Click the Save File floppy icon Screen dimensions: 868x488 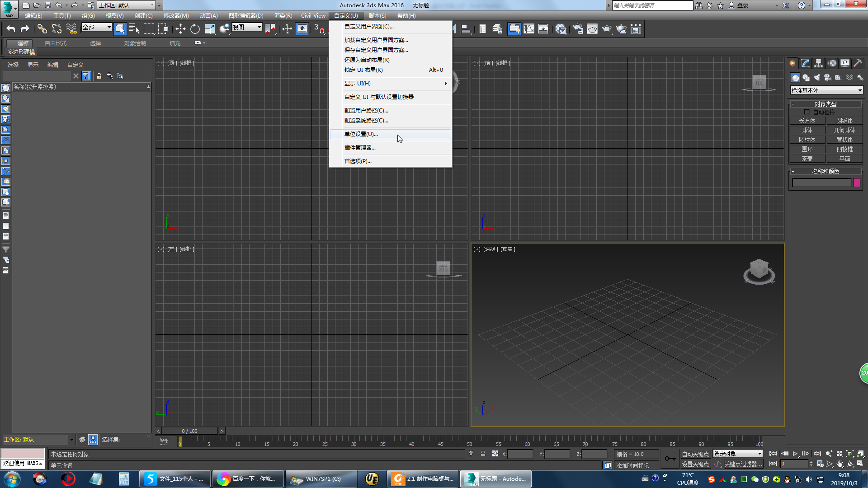coord(48,5)
